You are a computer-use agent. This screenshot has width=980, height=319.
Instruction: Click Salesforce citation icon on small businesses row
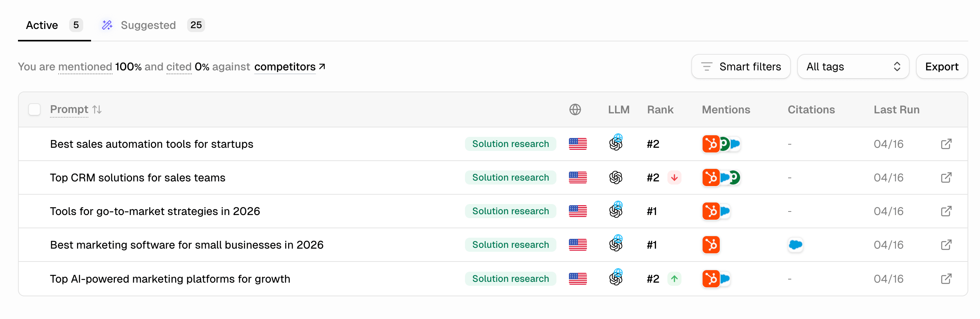(796, 245)
